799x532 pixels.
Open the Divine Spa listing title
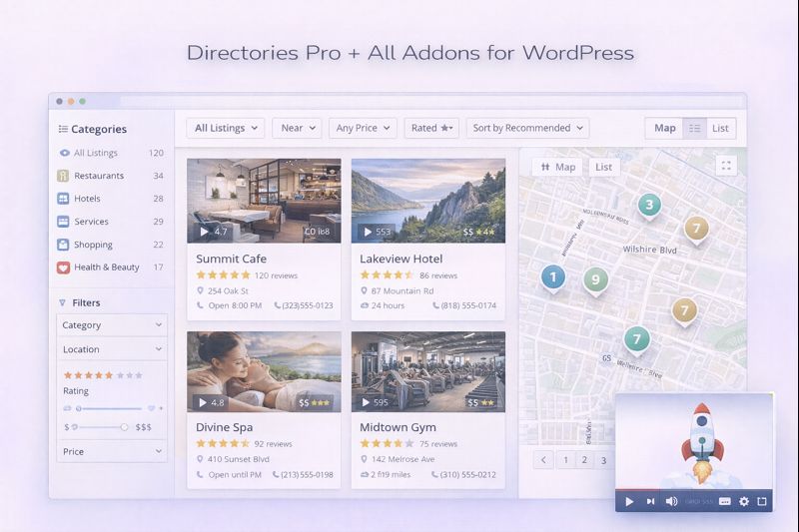[x=224, y=427]
